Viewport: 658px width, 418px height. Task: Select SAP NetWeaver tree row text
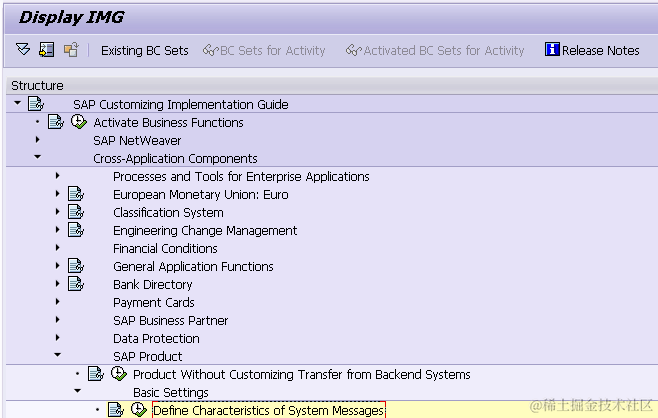point(137,141)
